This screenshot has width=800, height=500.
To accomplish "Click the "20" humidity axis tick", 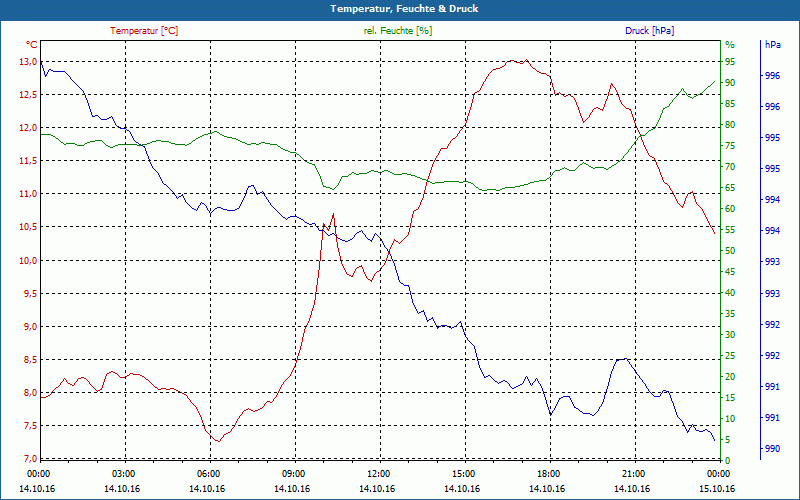I will coord(730,377).
